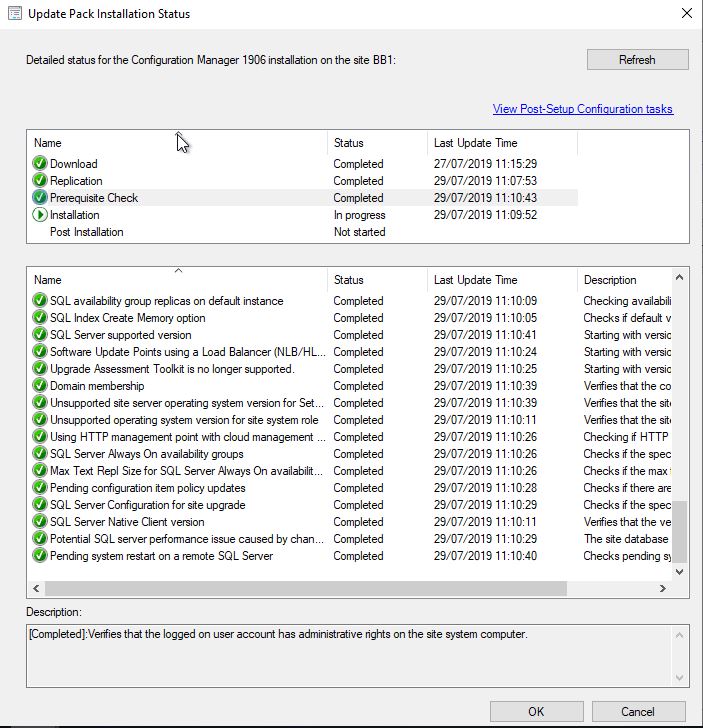Click the Cancel button
Screen dimensions: 703x728
click(x=638, y=712)
